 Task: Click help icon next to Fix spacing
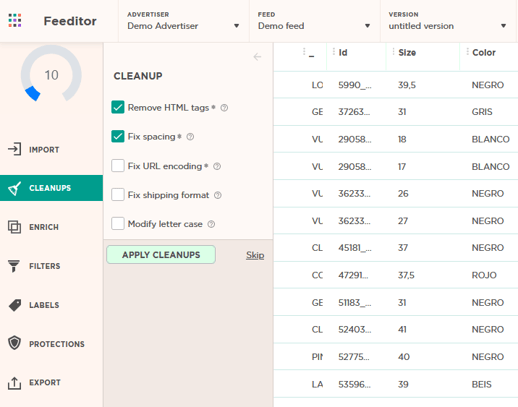[x=190, y=137]
